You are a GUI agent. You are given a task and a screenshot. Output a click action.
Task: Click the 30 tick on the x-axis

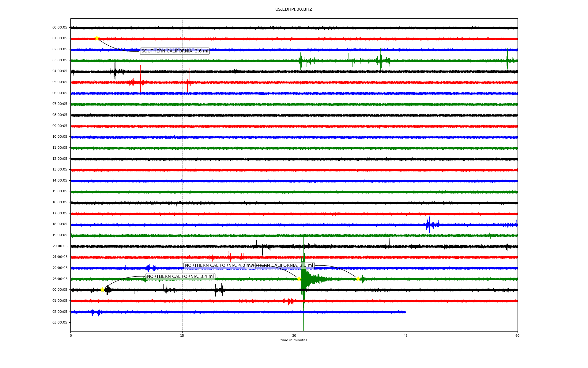coord(294,335)
